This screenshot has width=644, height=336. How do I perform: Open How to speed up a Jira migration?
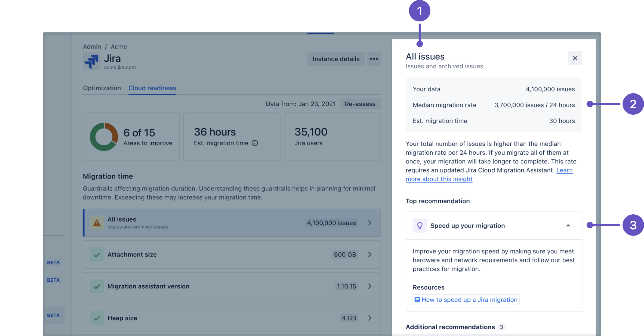coord(466,300)
